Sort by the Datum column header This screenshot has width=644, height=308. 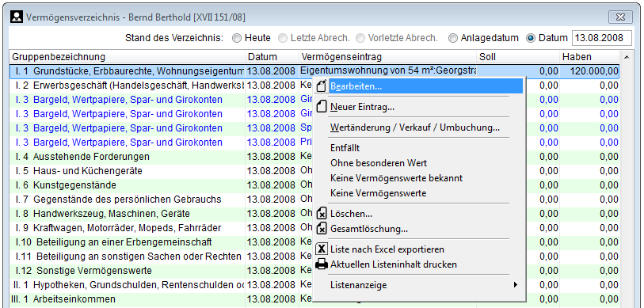point(272,57)
